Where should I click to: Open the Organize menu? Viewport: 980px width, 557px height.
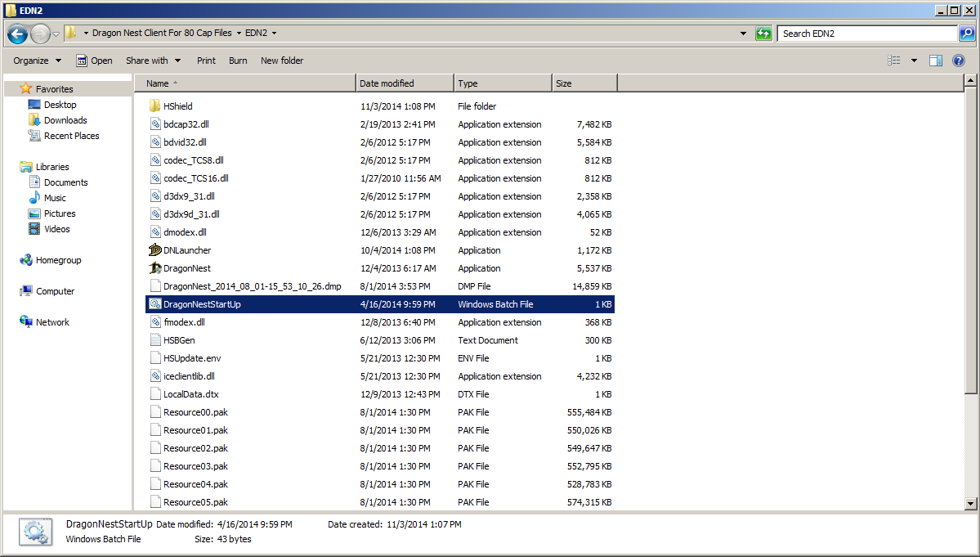(37, 61)
